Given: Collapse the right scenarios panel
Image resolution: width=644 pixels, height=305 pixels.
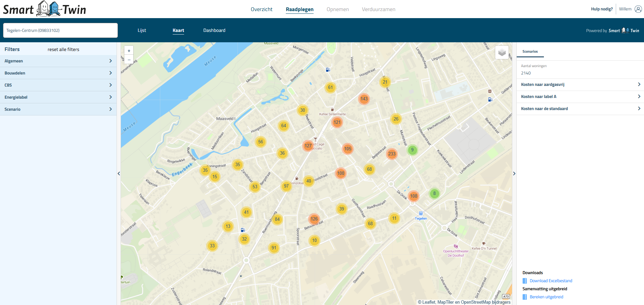Looking at the screenshot, I should tap(514, 173).
